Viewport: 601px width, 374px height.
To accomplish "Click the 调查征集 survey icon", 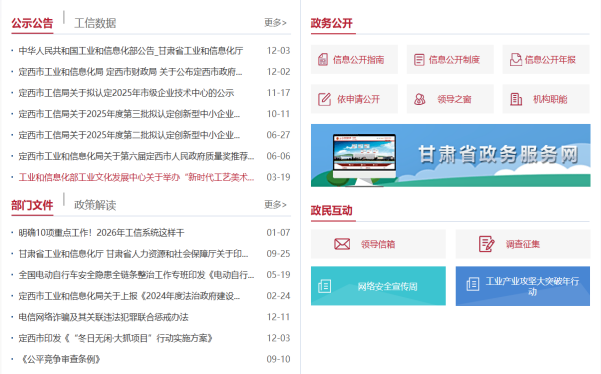I will [486, 244].
